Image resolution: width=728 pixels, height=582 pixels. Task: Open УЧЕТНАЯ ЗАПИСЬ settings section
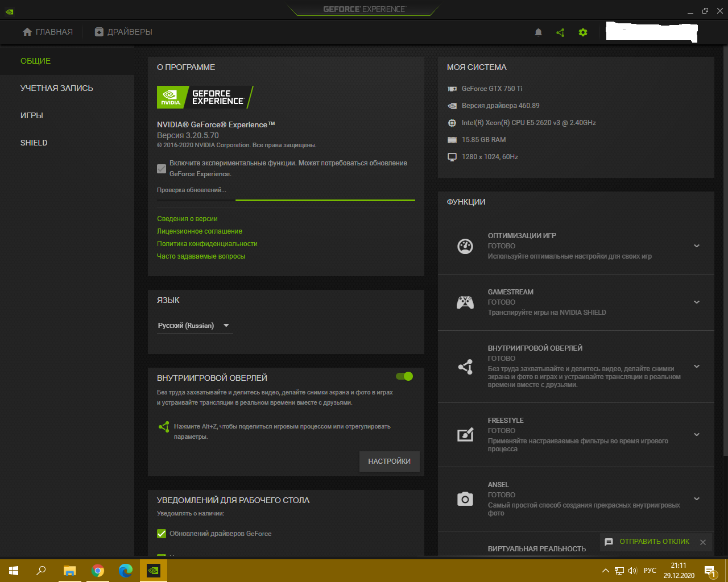57,88
